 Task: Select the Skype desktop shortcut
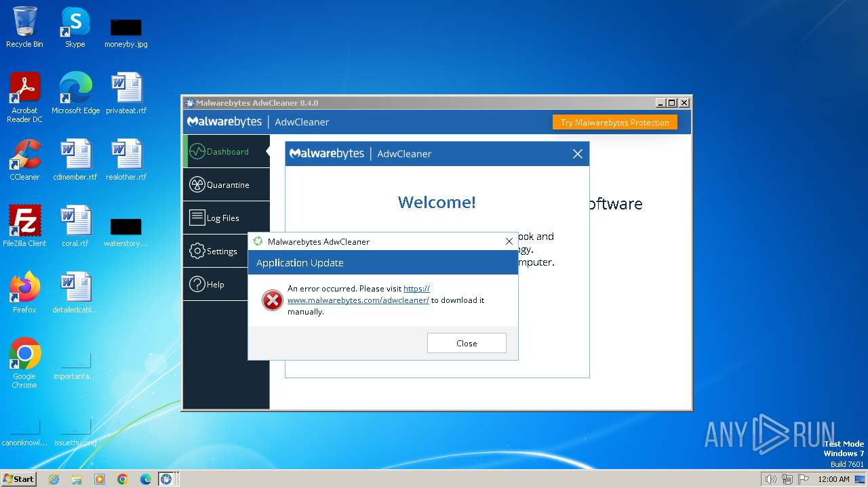click(x=75, y=28)
